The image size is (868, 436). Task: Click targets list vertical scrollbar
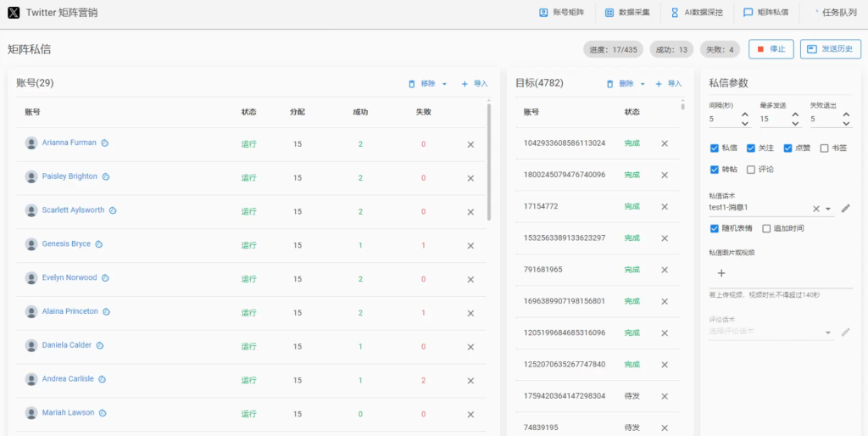(x=682, y=105)
